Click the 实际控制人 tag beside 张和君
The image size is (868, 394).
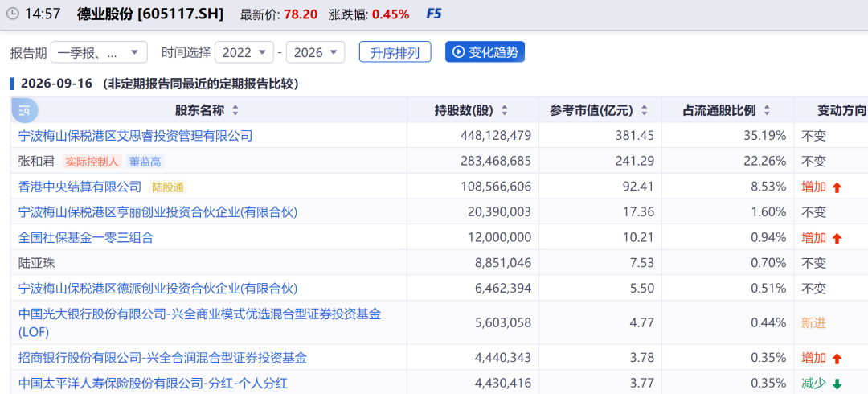(92, 162)
